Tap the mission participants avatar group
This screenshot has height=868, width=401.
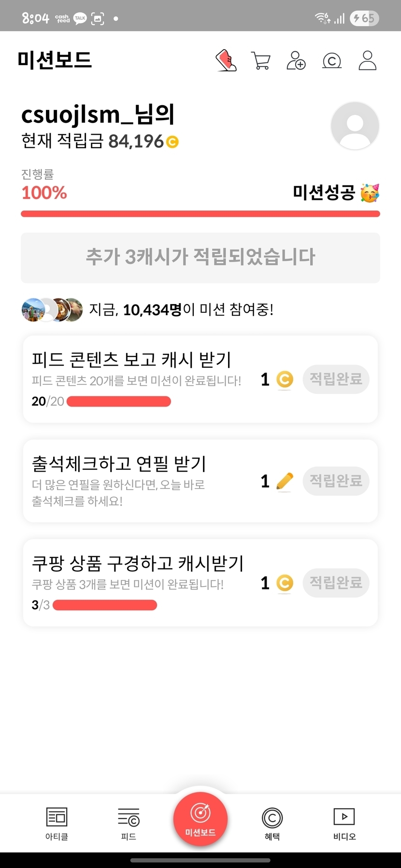(52, 310)
